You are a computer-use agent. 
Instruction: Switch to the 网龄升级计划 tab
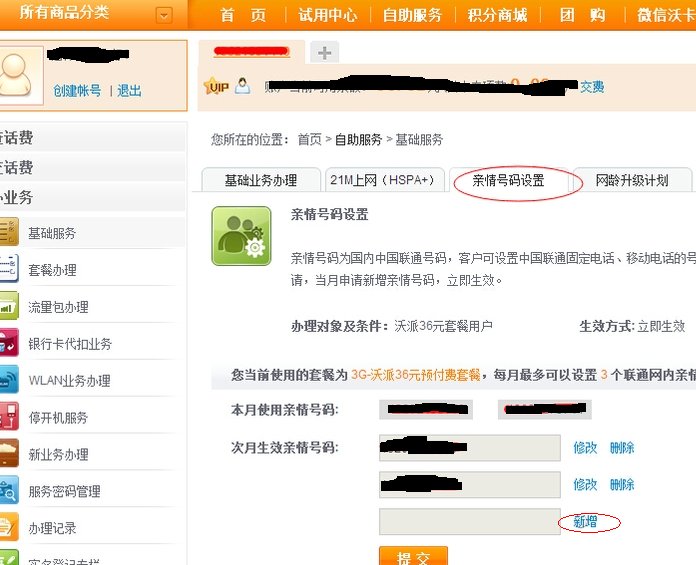(x=632, y=180)
